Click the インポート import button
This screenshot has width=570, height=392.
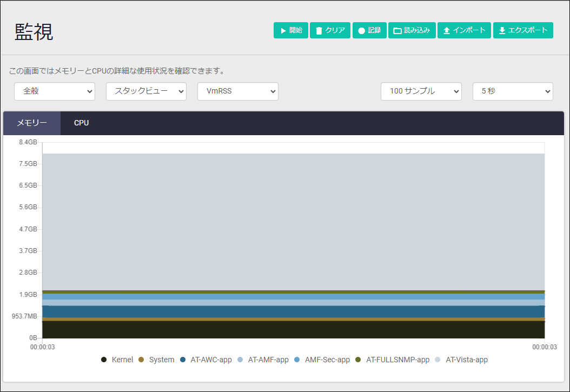(x=464, y=30)
